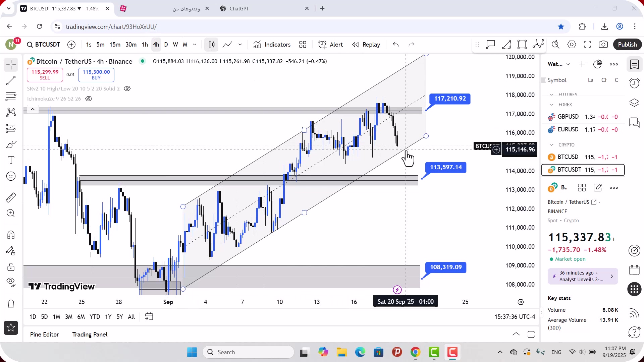Toggle hide all drawings eye
The image size is (644, 362).
point(11,283)
